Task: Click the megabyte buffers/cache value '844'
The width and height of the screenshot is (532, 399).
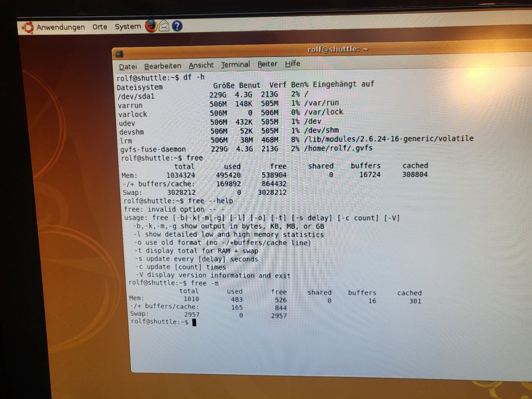Action: coord(281,308)
